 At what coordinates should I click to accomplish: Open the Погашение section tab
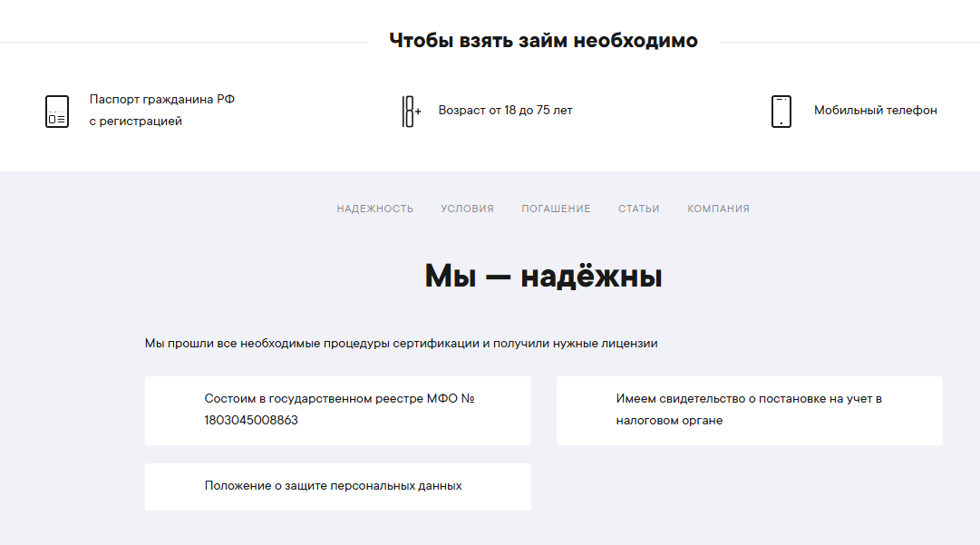(x=556, y=209)
